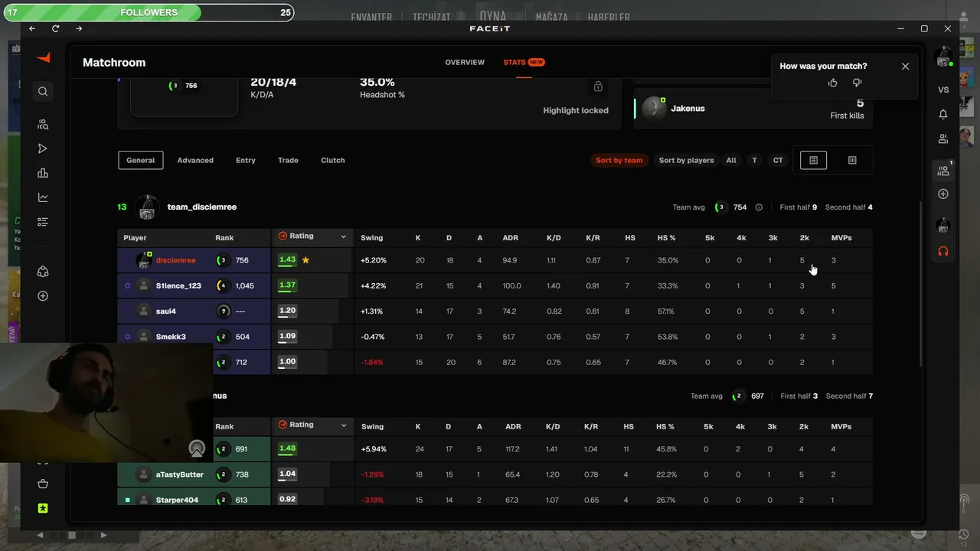Sort by the HS % column header in first table
This screenshot has height=551, width=980.
666,238
